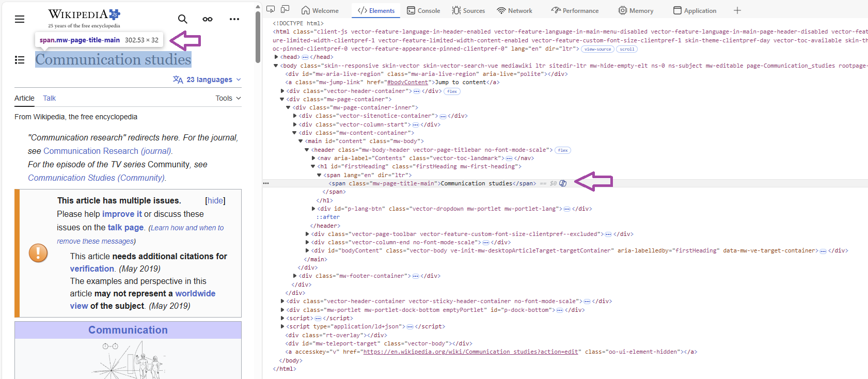Open the three-dot menu in the Wikipedia header
The image size is (868, 379).
point(234,19)
